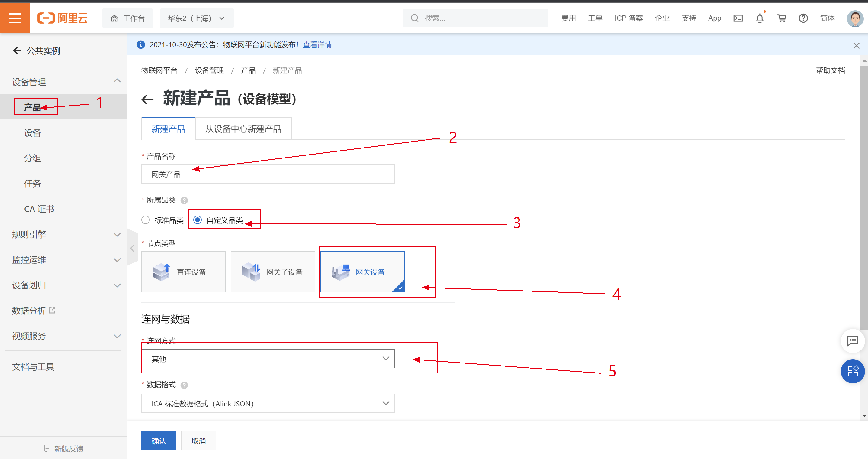Screen dimensions: 868x459
Task: Click the tooltip icon next to 所属品类
Action: (x=184, y=200)
